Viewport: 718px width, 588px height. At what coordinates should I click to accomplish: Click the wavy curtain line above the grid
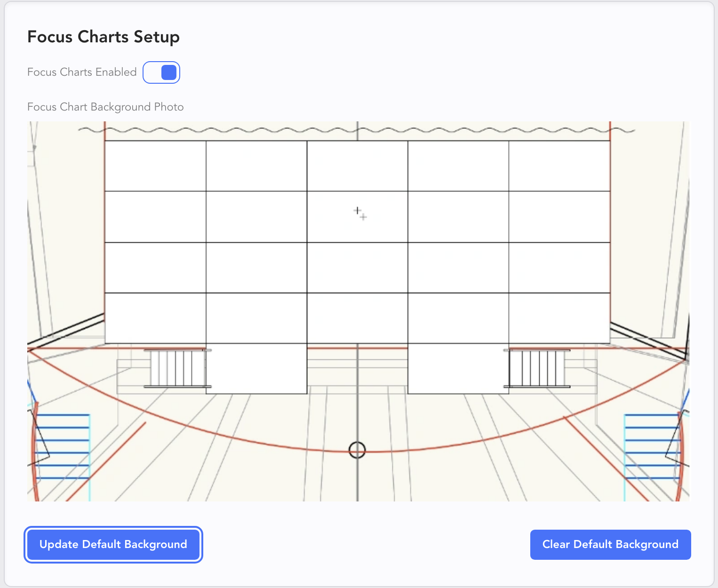[x=235, y=130]
